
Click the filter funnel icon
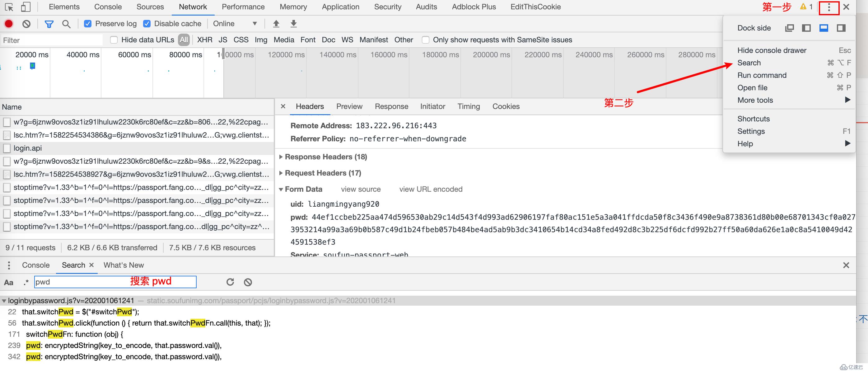pos(49,23)
